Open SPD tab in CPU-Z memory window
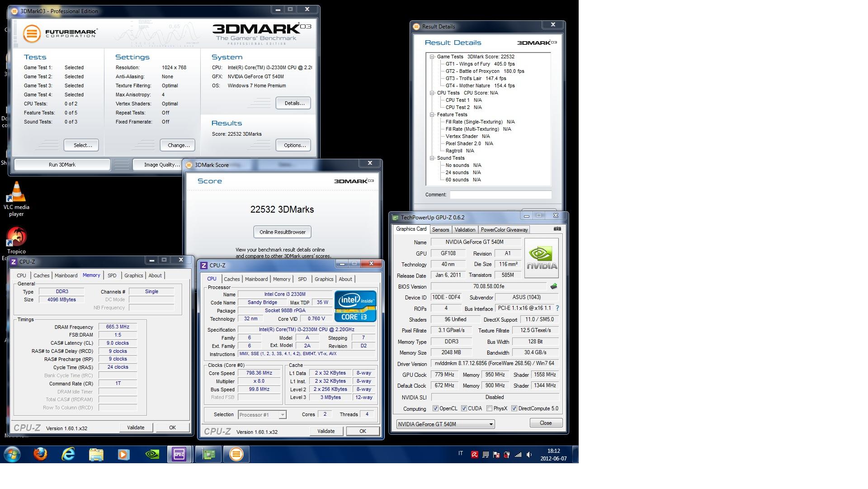 (x=112, y=275)
